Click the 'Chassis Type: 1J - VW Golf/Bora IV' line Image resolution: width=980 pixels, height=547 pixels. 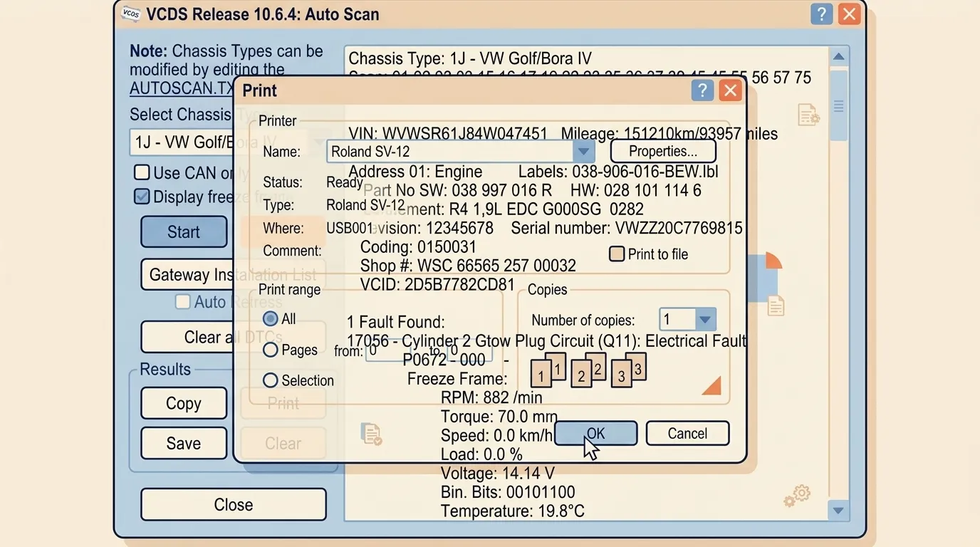click(x=470, y=58)
